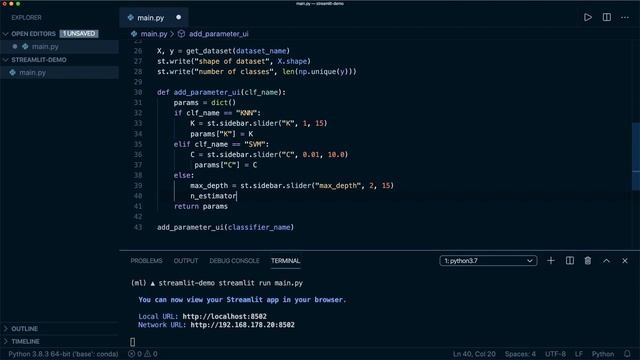Viewport: 640px width, 360px height.
Task: Select the TERMINAL tab
Action: click(285, 261)
